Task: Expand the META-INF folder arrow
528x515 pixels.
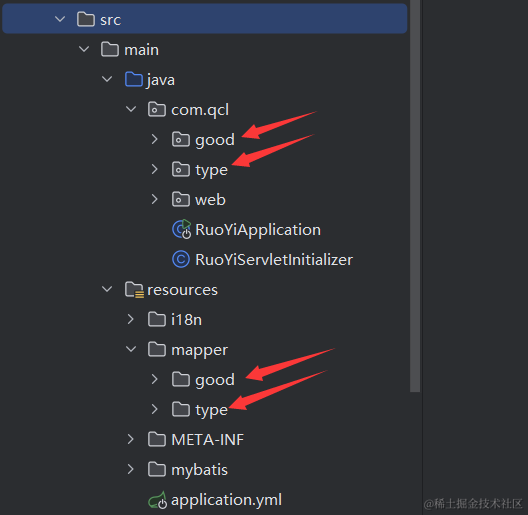Action: coord(131,439)
